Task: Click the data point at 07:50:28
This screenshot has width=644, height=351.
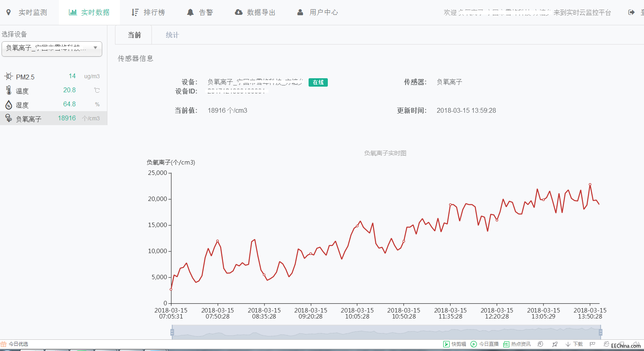Action: pyautogui.click(x=218, y=241)
